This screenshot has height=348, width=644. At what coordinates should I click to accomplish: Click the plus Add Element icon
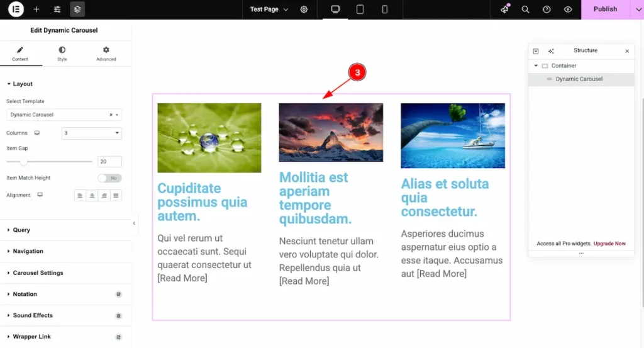click(36, 9)
